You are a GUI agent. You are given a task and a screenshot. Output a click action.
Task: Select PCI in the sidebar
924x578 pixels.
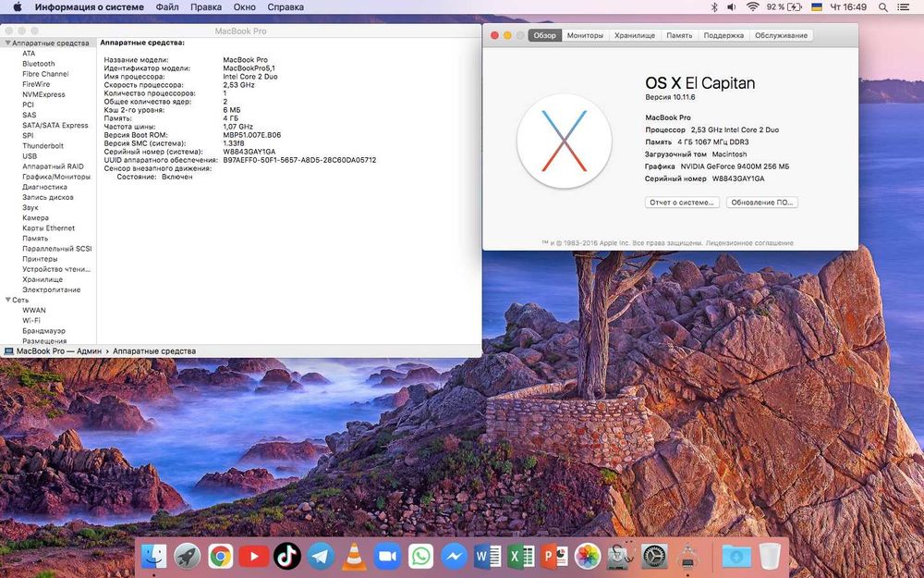pos(29,105)
